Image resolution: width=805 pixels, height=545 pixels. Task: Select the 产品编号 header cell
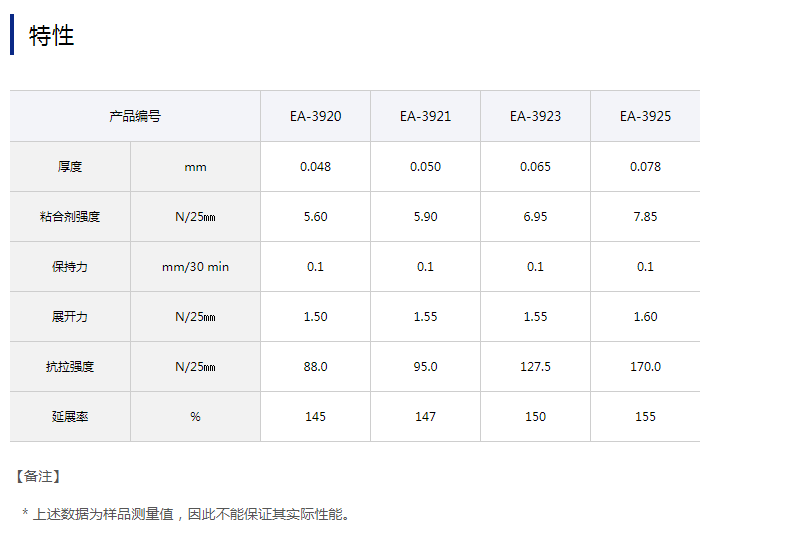(x=135, y=116)
